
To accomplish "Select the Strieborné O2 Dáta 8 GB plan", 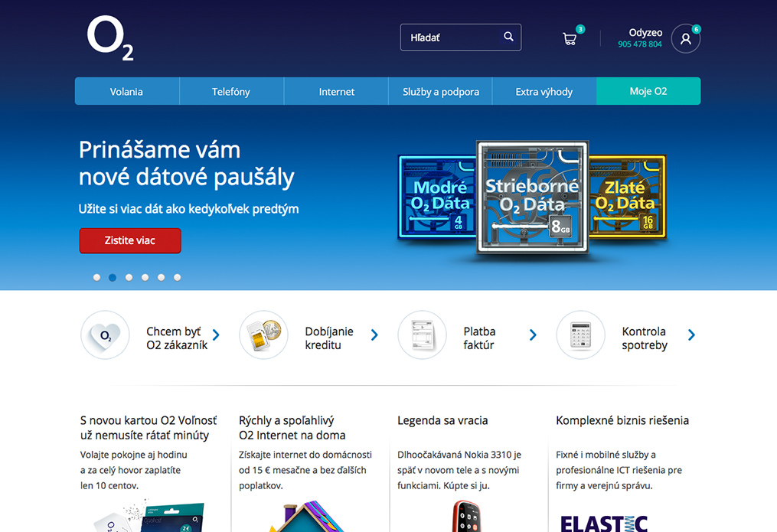I will [533, 197].
